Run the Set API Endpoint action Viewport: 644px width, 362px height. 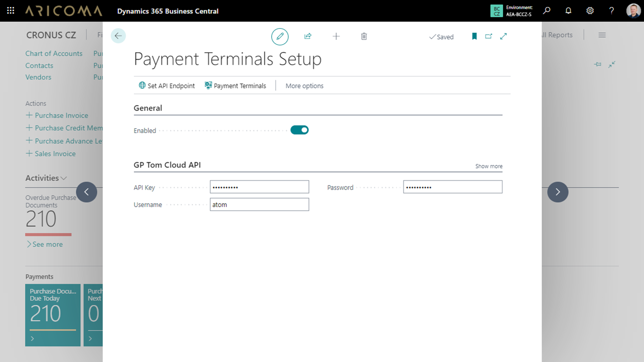(167, 85)
